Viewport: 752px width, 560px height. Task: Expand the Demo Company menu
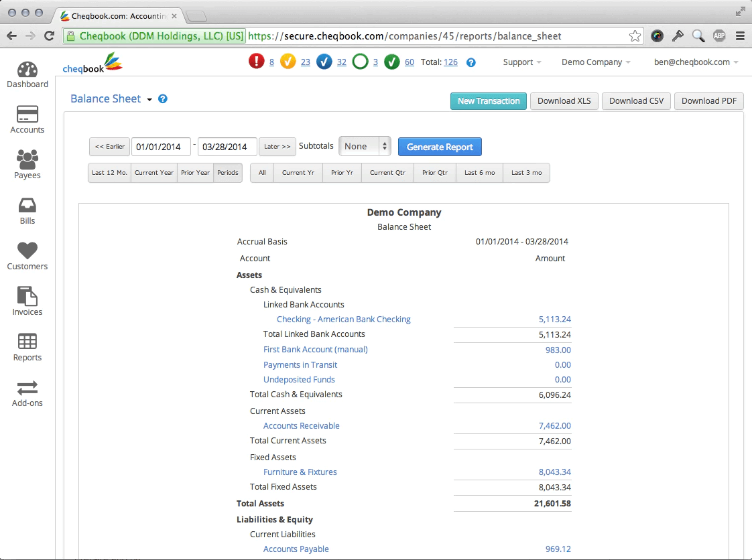click(x=596, y=62)
